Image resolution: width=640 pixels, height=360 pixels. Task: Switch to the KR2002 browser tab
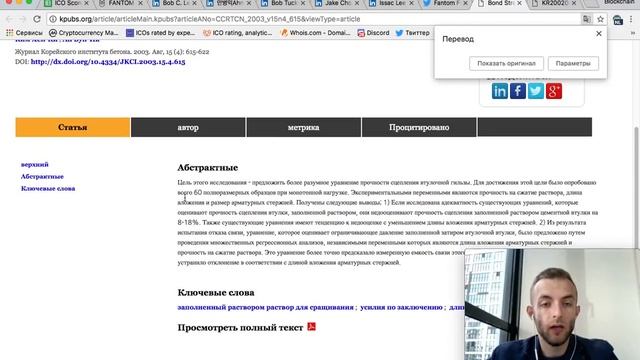554,3
